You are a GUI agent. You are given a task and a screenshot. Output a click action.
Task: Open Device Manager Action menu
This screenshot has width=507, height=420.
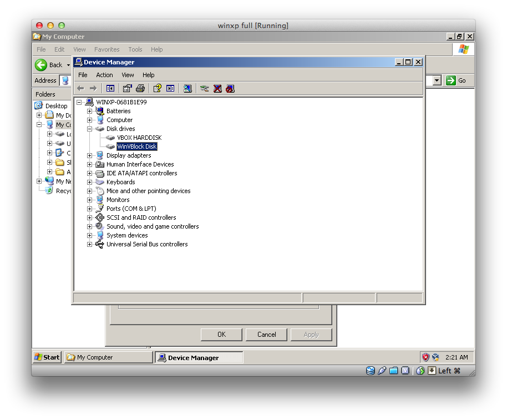pyautogui.click(x=104, y=75)
